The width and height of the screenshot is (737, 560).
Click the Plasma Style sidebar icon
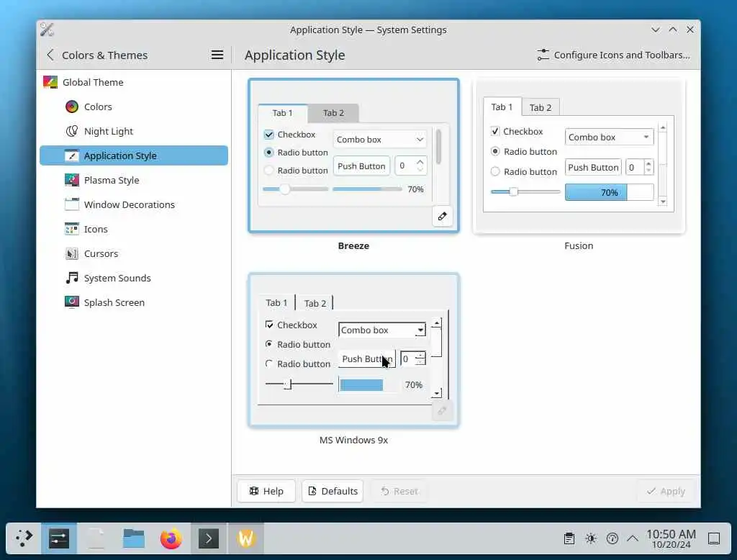pyautogui.click(x=71, y=180)
